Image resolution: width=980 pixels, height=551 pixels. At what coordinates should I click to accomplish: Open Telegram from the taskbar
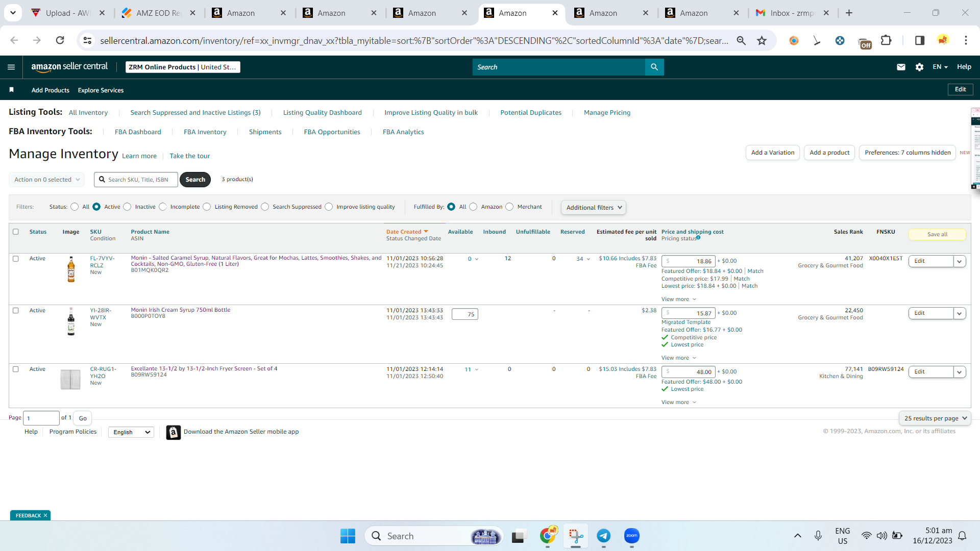coord(604,536)
